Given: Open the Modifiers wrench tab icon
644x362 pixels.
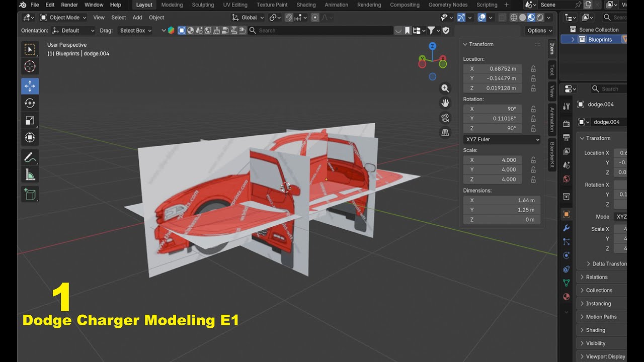Looking at the screenshot, I should (567, 228).
